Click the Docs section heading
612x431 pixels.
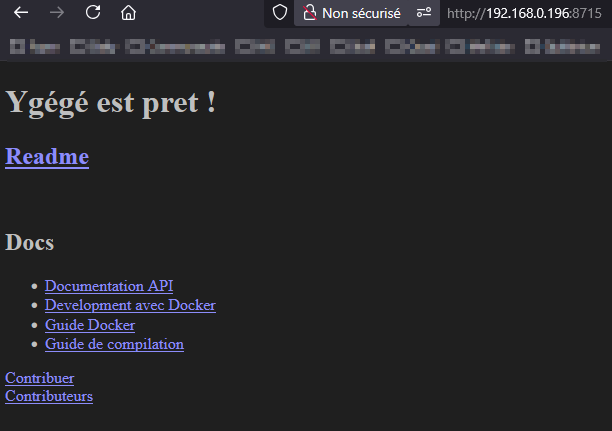coord(30,242)
